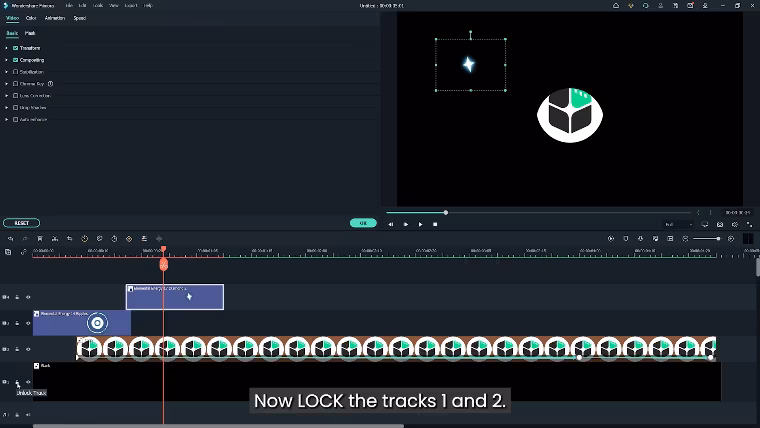Viewport: 760px width, 428px height.
Task: Expand the Compositing section arrow
Action: [7, 60]
